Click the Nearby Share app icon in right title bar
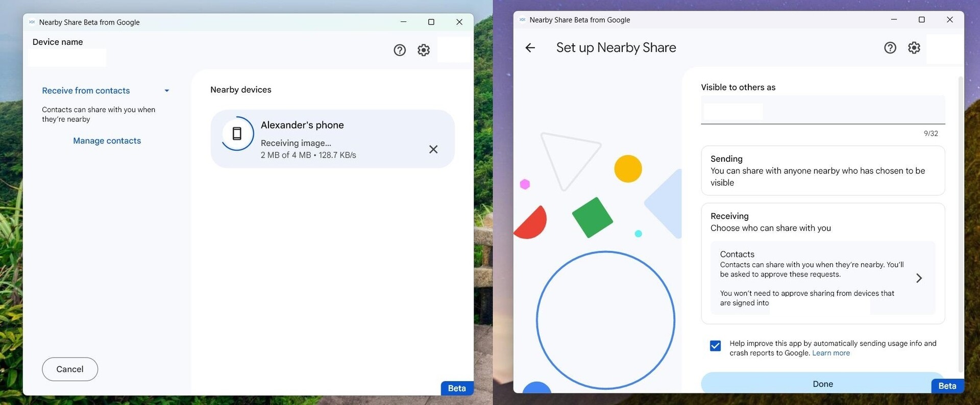980x405 pixels. click(x=522, y=20)
